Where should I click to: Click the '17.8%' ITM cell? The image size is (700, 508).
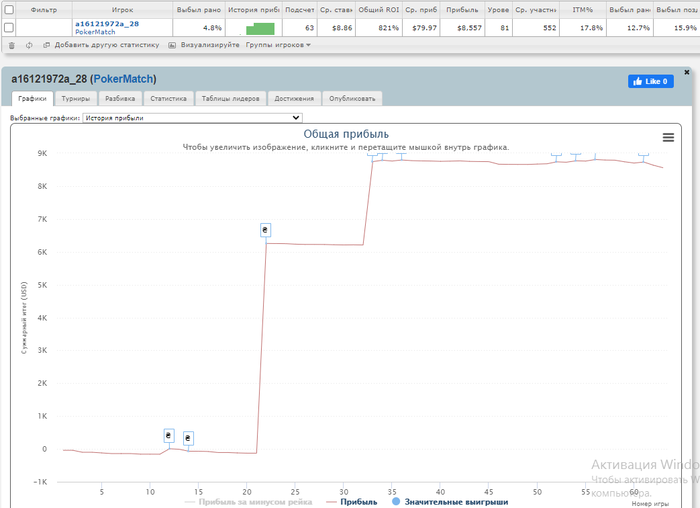(x=583, y=28)
